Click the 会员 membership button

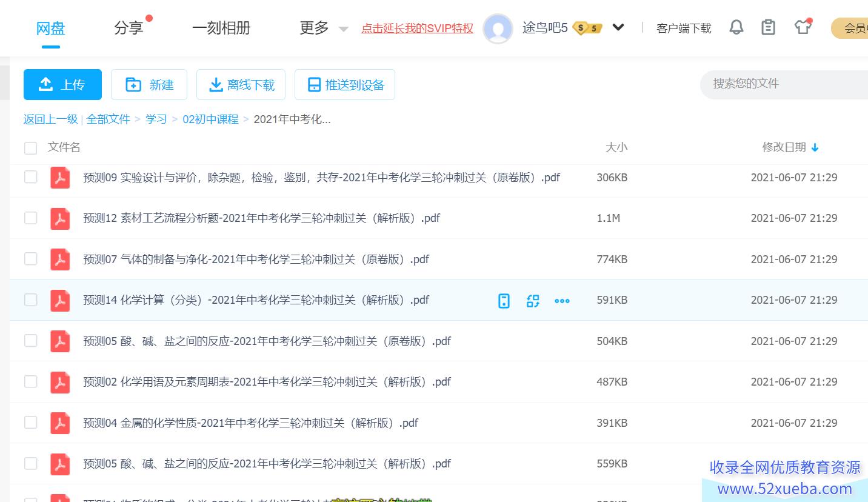pos(850,28)
